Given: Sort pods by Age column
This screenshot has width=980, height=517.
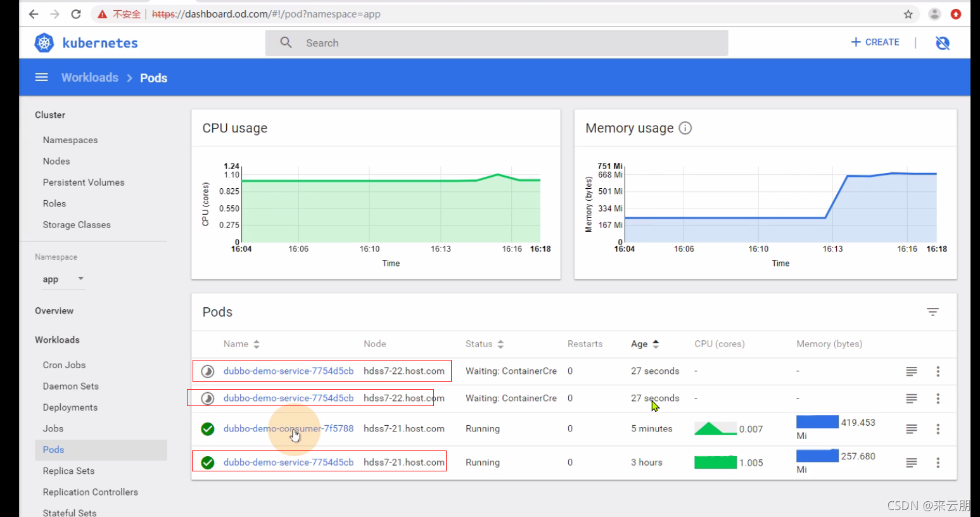Looking at the screenshot, I should tap(645, 344).
